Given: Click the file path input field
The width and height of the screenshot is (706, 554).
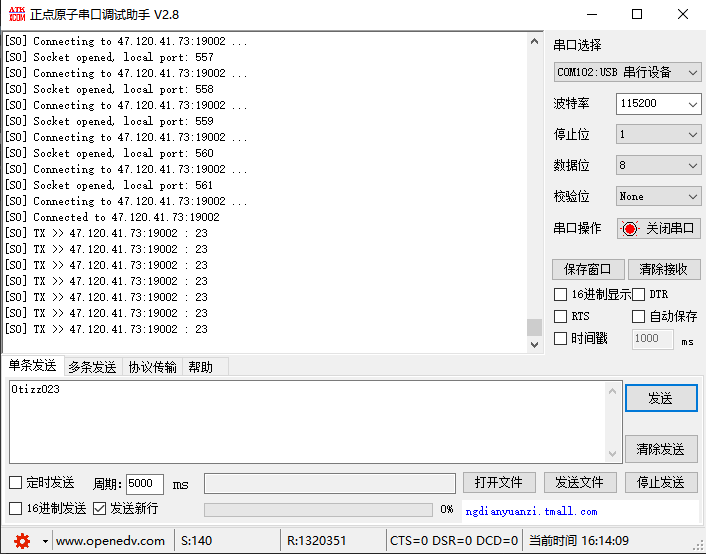Looking at the screenshot, I should tap(330, 483).
